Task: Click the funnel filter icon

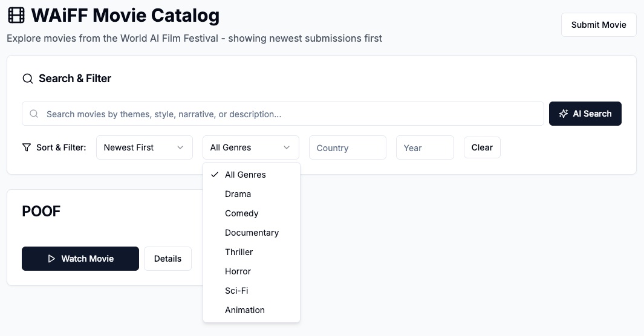Action: click(x=27, y=147)
